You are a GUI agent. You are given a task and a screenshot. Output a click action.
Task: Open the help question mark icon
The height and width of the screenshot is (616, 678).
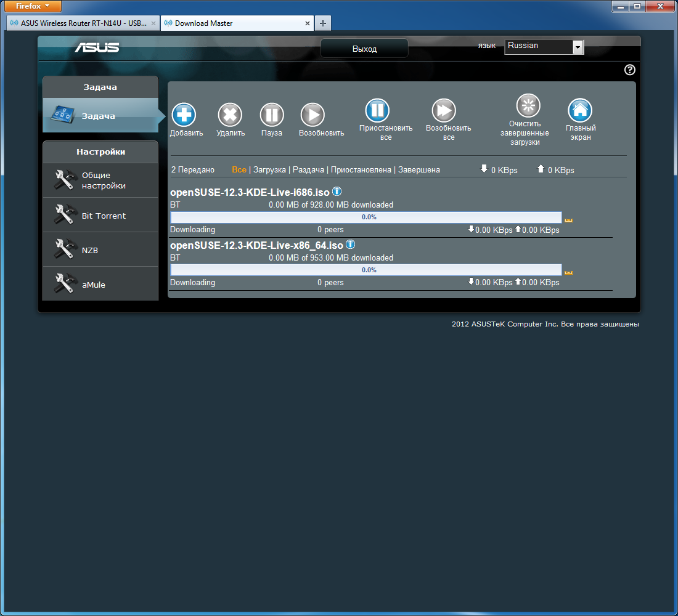(x=629, y=70)
